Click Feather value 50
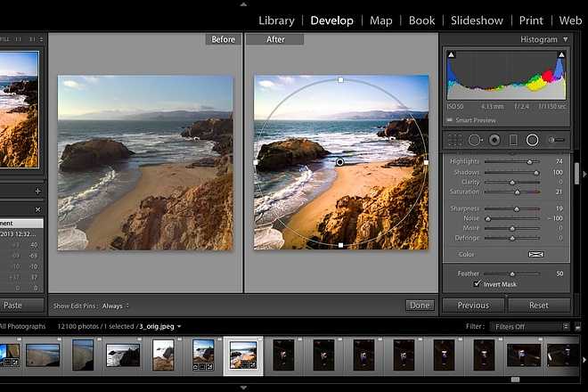This screenshot has height=392, width=588. coord(559,274)
